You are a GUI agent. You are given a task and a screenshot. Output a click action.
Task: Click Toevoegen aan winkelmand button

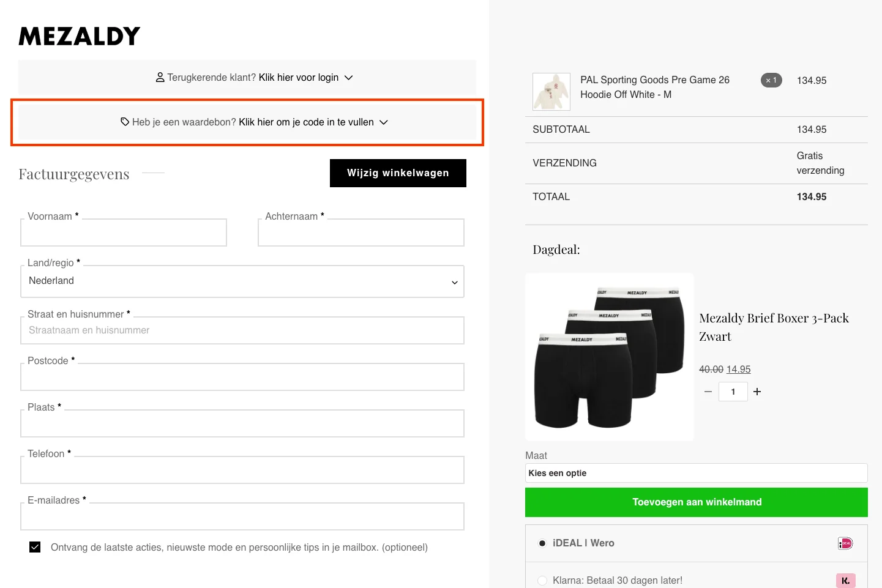click(697, 502)
